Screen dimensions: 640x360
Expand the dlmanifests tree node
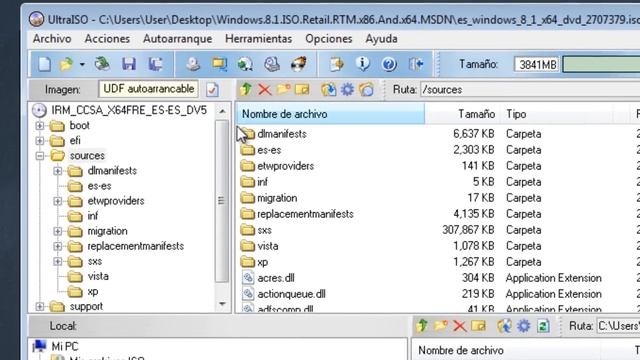click(x=58, y=171)
